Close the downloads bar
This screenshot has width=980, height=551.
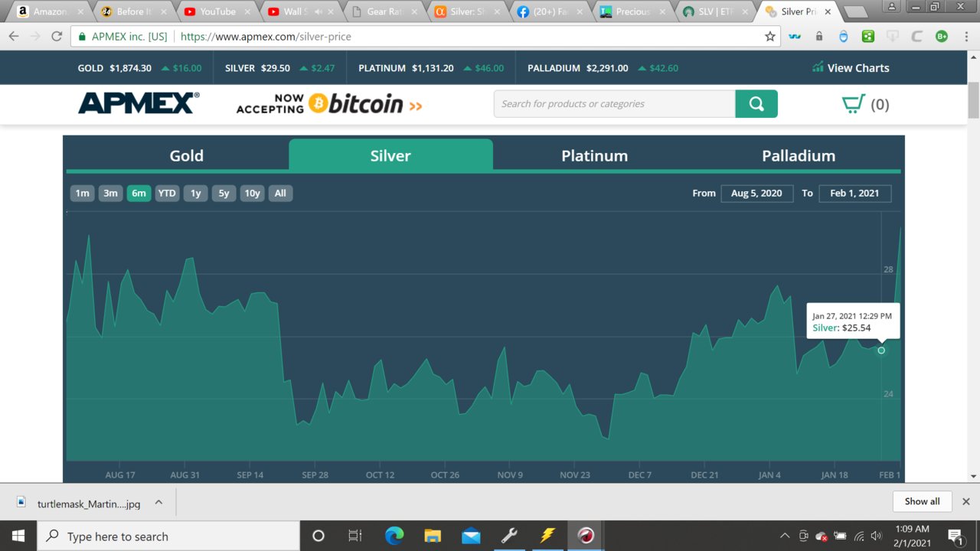coord(965,501)
